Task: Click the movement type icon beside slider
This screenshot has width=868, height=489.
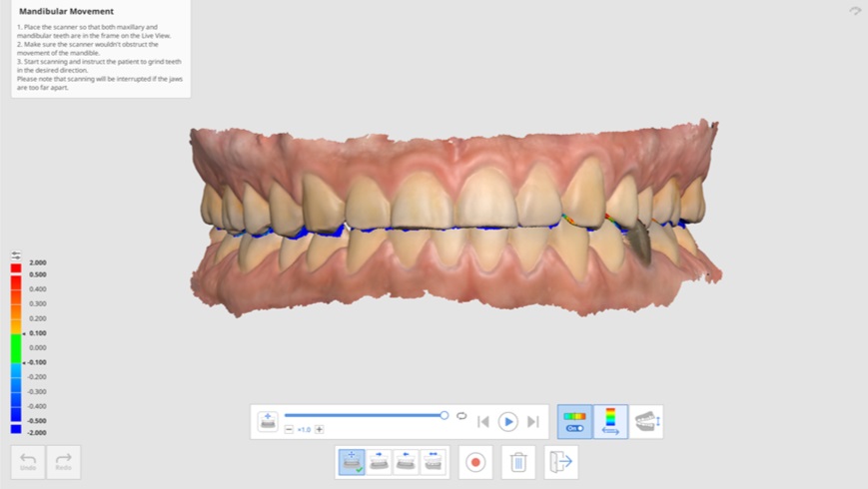Action: [268, 421]
